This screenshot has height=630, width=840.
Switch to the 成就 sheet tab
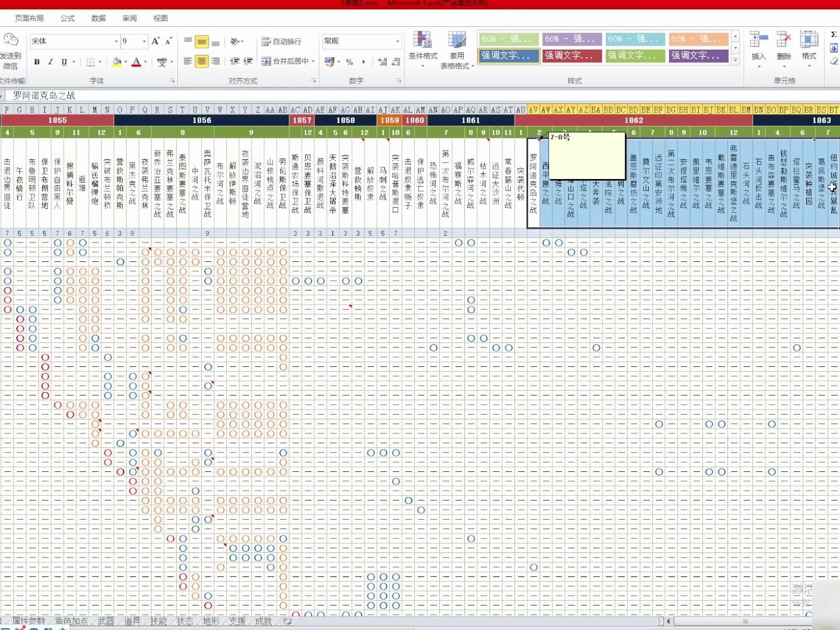tap(263, 621)
